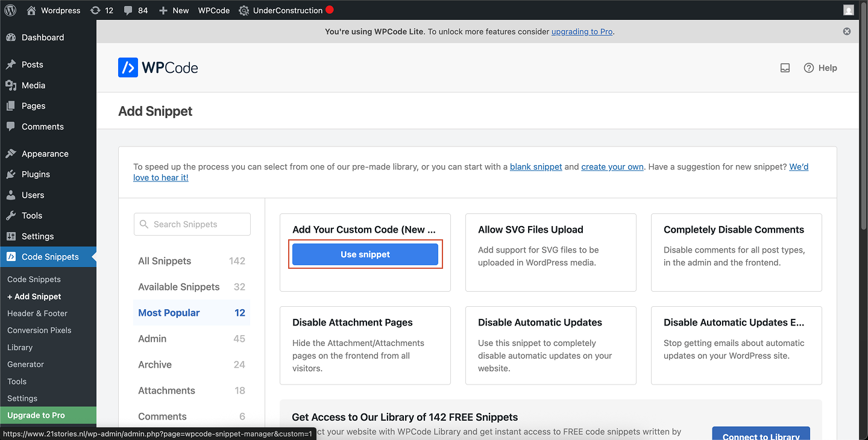Click the Search Snippets field
The image size is (868, 440).
192,224
